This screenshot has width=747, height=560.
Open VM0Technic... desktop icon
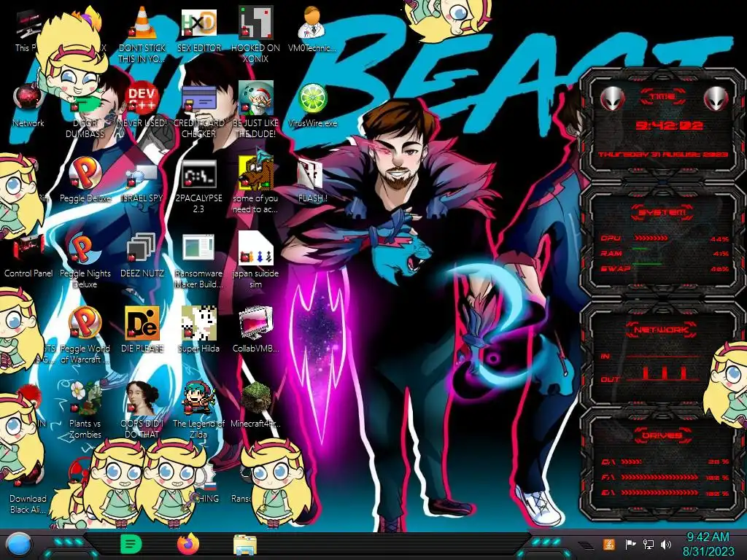(311, 23)
